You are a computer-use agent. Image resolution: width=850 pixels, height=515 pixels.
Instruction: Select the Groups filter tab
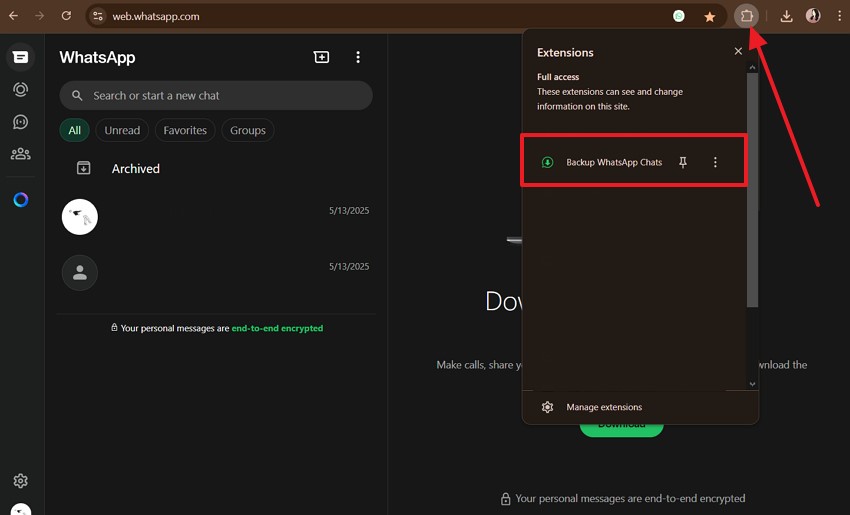248,130
